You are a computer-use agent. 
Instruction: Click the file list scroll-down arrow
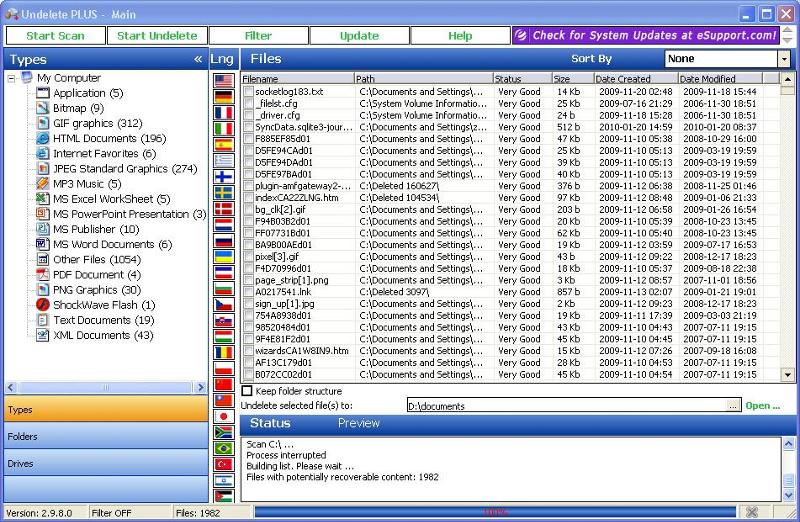coord(788,375)
